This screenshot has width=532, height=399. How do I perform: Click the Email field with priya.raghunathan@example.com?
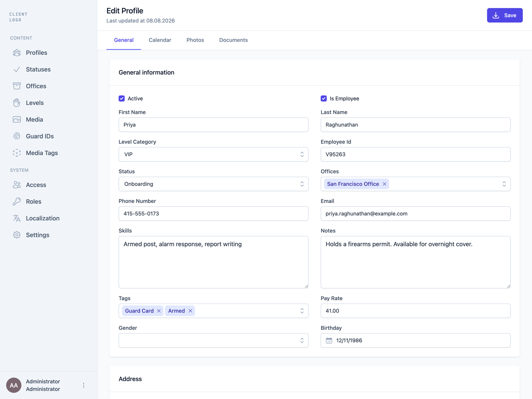pos(416,214)
